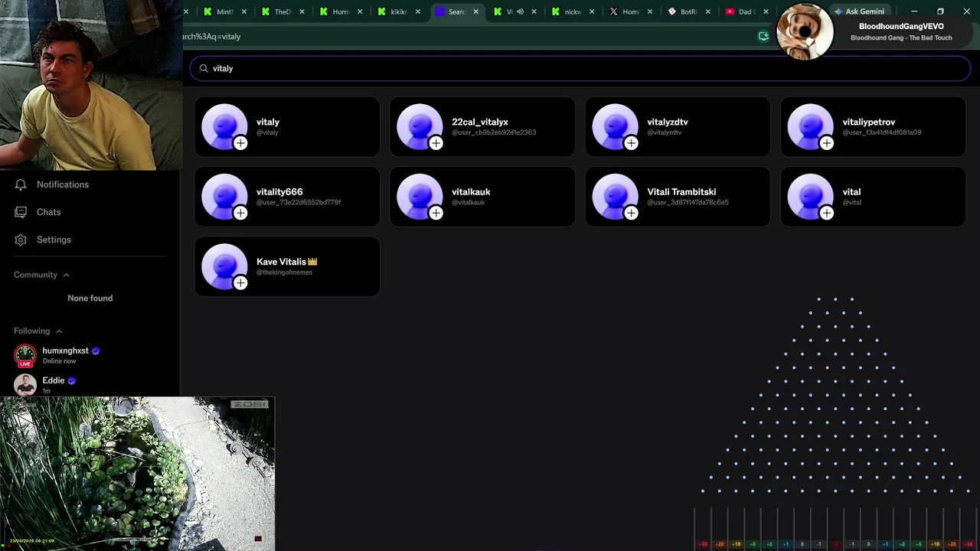This screenshot has width=980, height=551.
Task: Click plus badge on Kave Vitalis card
Action: click(x=240, y=283)
